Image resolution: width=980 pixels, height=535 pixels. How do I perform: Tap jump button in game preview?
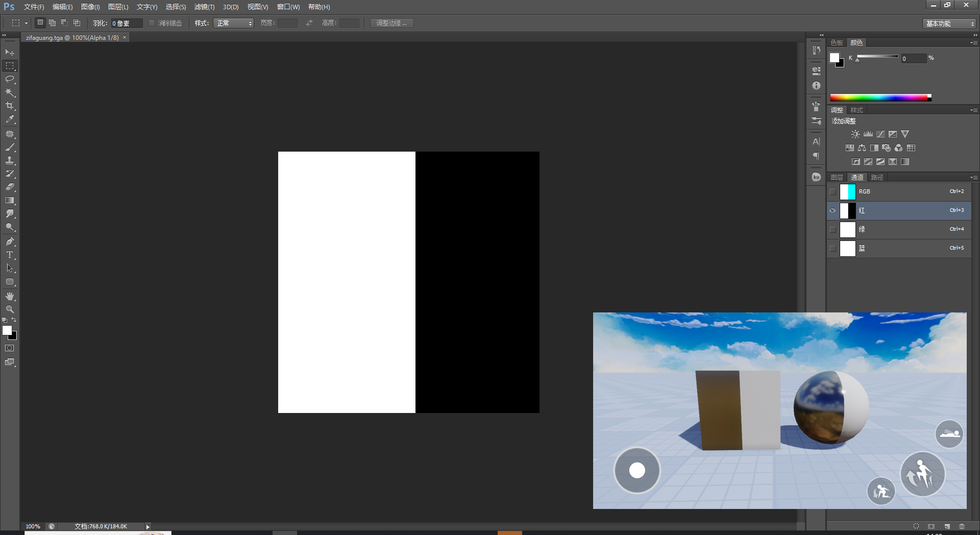click(922, 474)
